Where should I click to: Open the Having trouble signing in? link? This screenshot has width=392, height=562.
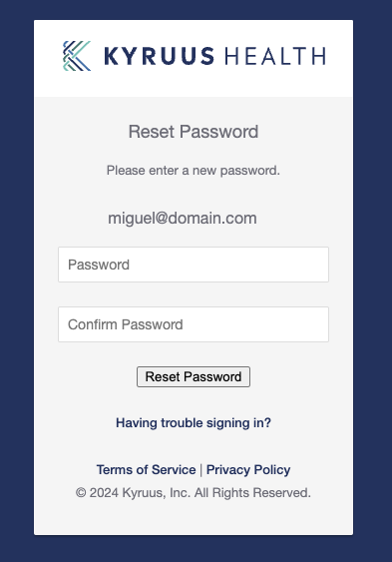[x=194, y=423]
